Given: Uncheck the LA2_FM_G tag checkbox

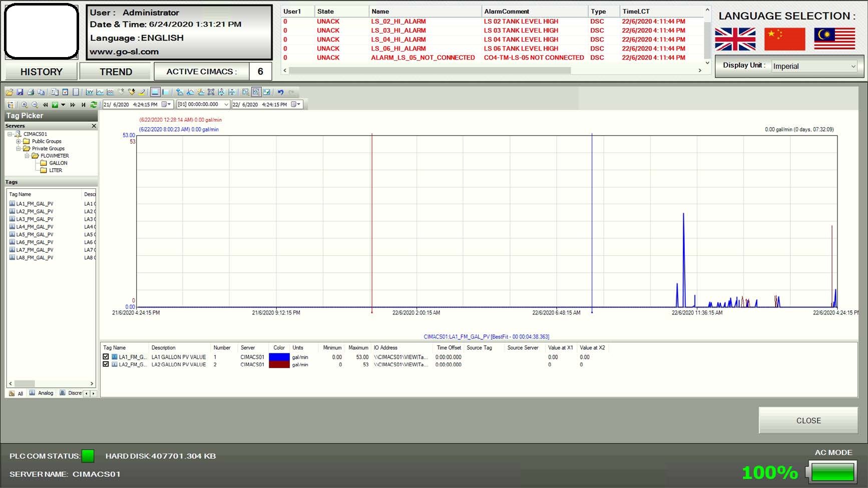Looking at the screenshot, I should coord(106,364).
